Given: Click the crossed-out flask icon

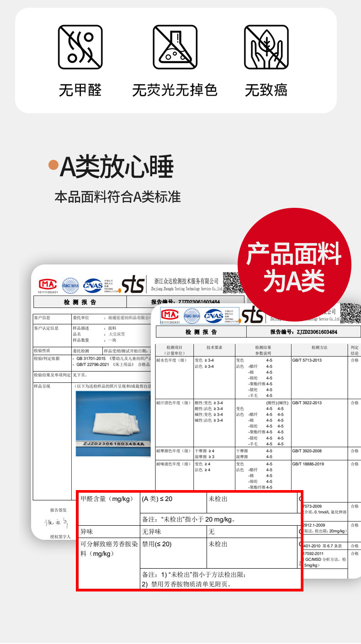Looking at the screenshot, I should coord(175,47).
